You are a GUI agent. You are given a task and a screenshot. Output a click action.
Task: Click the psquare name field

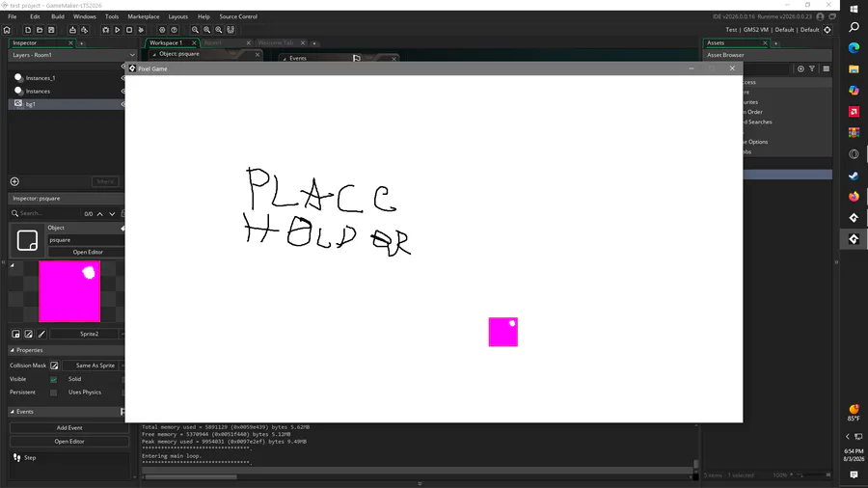pyautogui.click(x=87, y=240)
